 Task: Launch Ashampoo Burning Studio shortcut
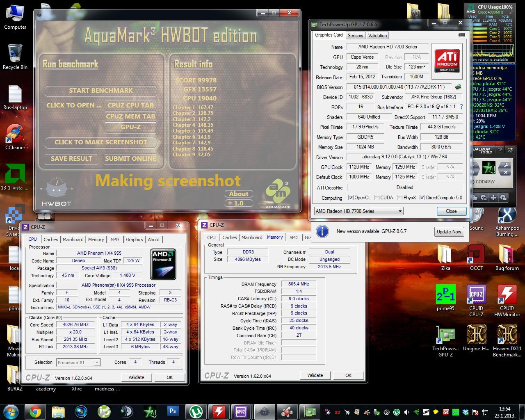(x=507, y=222)
